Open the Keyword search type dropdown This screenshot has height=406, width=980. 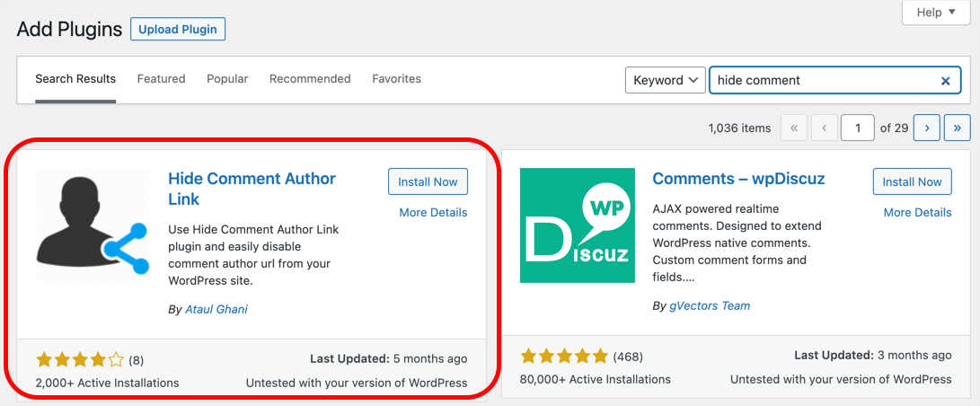click(666, 80)
